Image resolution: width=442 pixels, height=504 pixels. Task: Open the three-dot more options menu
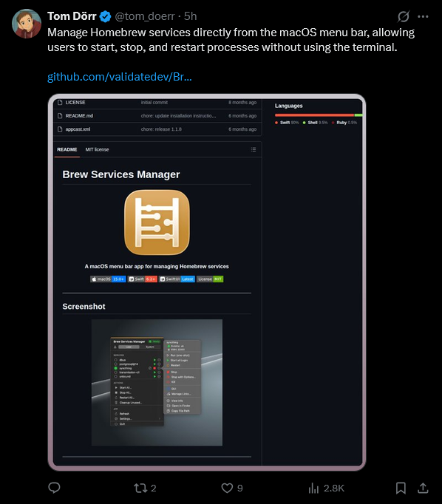(x=423, y=16)
